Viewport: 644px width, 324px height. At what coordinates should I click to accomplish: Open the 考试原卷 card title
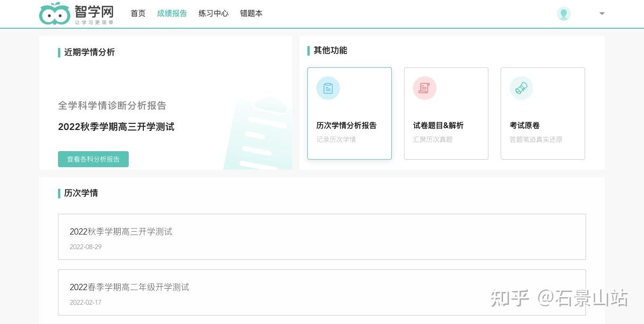point(525,125)
